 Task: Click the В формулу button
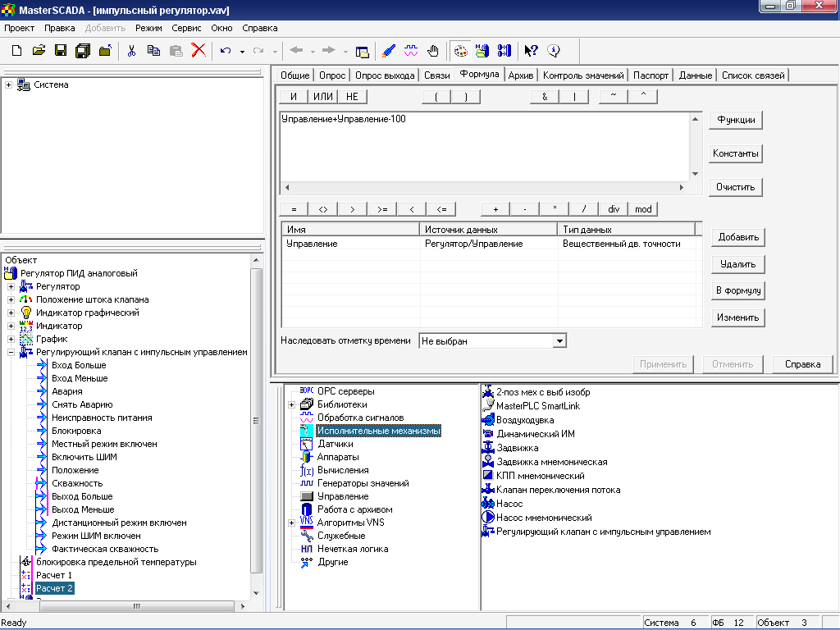(x=738, y=290)
